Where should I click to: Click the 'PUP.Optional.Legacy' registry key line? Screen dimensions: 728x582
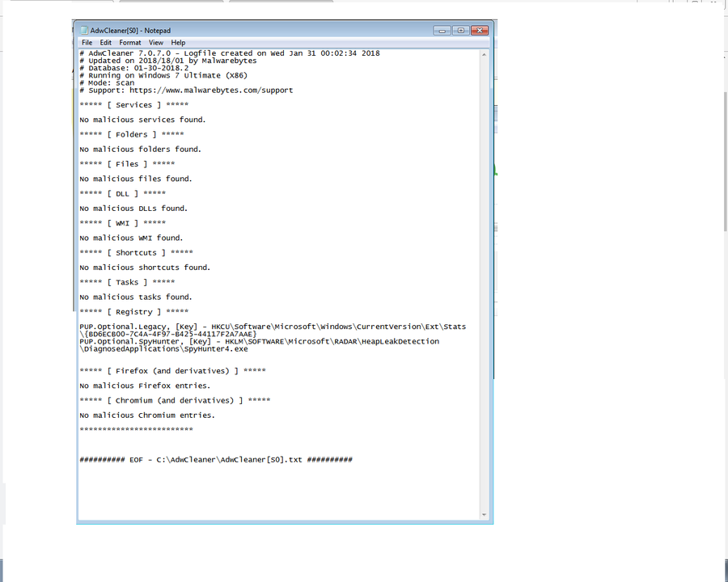pyautogui.click(x=273, y=327)
